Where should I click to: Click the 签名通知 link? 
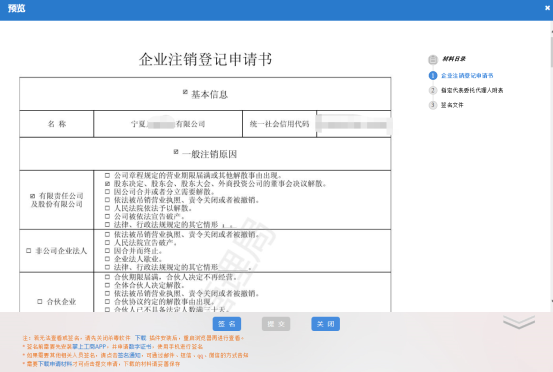pyautogui.click(x=130, y=355)
